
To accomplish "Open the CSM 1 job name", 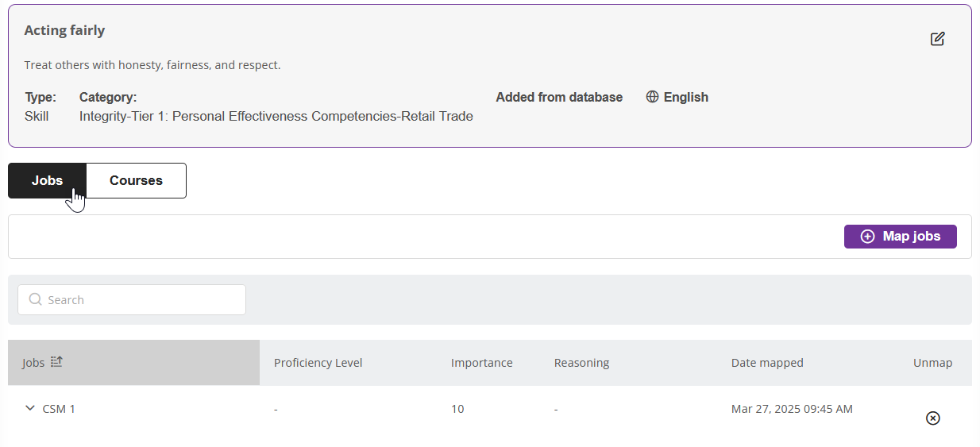I will tap(59, 409).
